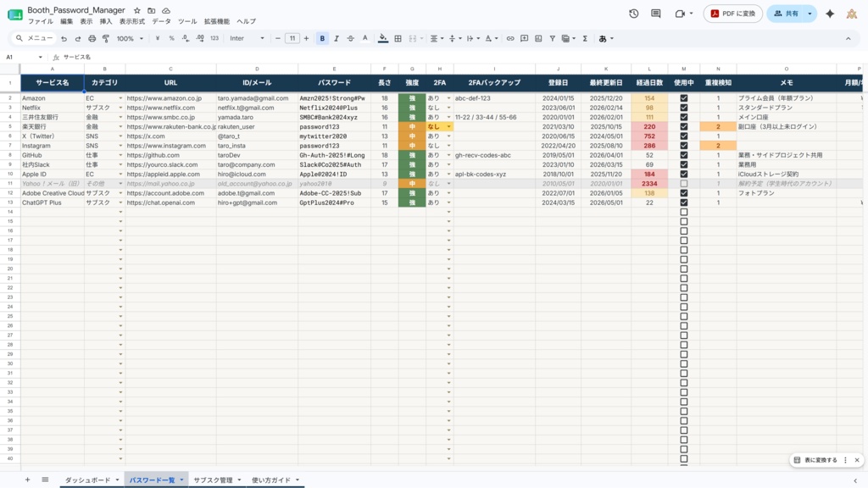Image resolution: width=868 pixels, height=488 pixels.
Task: Create a filter icon
Action: 553,39
